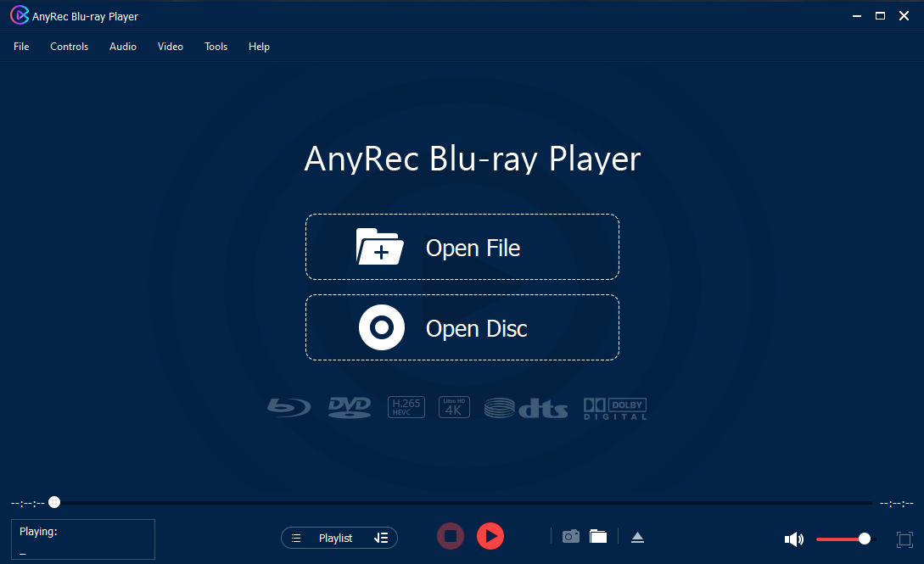
Task: Click the Open Disc button
Action: pos(462,327)
